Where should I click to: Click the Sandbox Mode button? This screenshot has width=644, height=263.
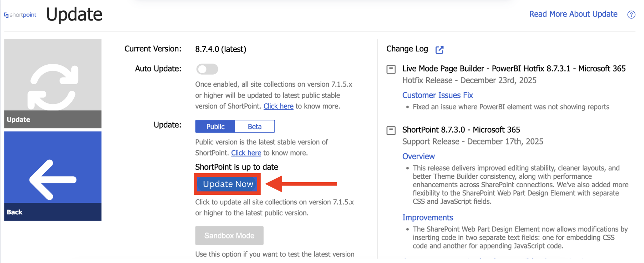click(x=229, y=236)
